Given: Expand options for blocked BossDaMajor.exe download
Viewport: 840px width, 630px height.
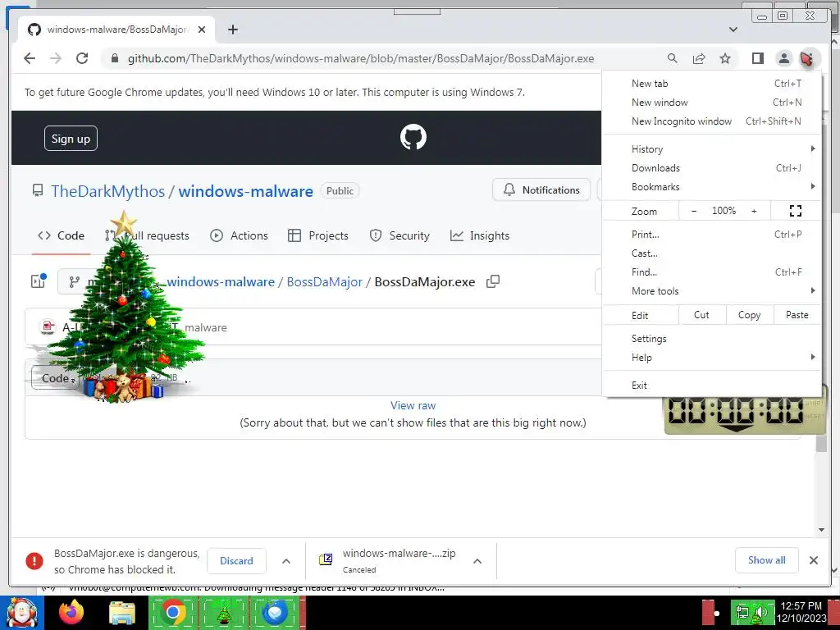Looking at the screenshot, I should [286, 561].
